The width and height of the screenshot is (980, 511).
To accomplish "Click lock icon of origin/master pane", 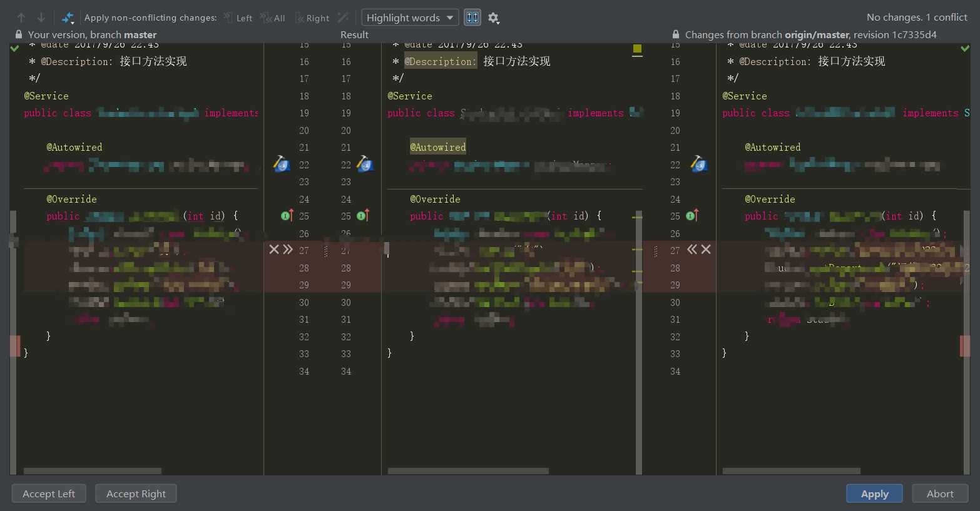I will (x=676, y=34).
